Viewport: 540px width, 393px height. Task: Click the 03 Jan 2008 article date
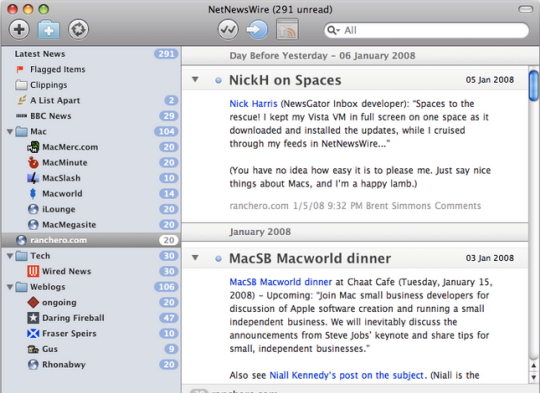coord(490,258)
